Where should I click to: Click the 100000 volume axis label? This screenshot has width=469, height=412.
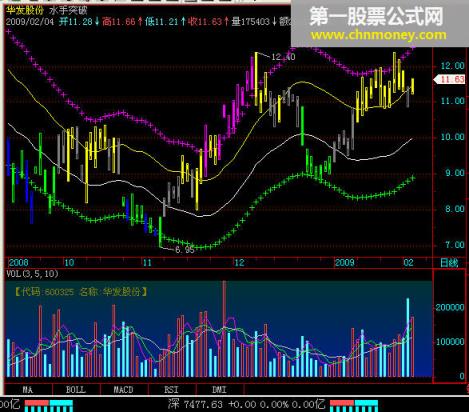point(450,342)
